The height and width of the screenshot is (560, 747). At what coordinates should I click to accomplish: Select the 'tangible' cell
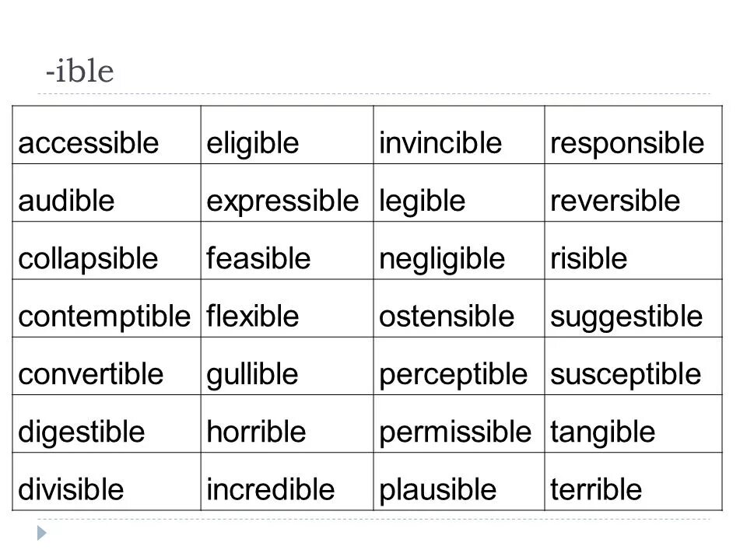(633, 424)
